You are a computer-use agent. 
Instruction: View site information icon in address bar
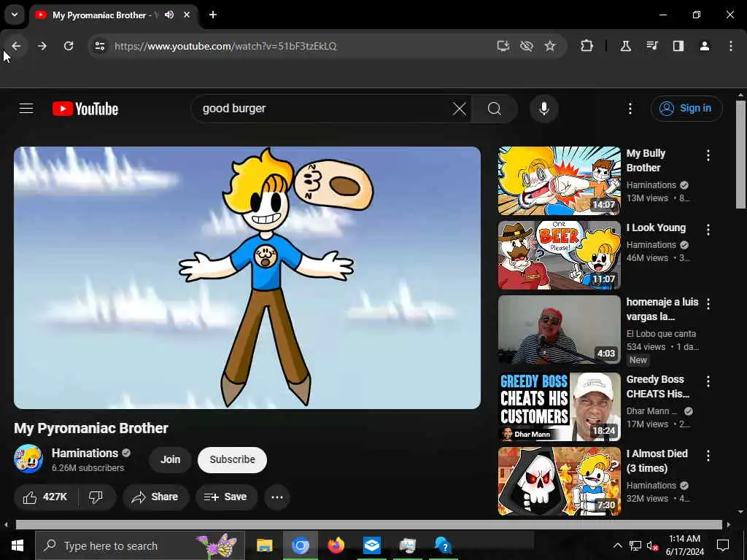click(x=99, y=46)
